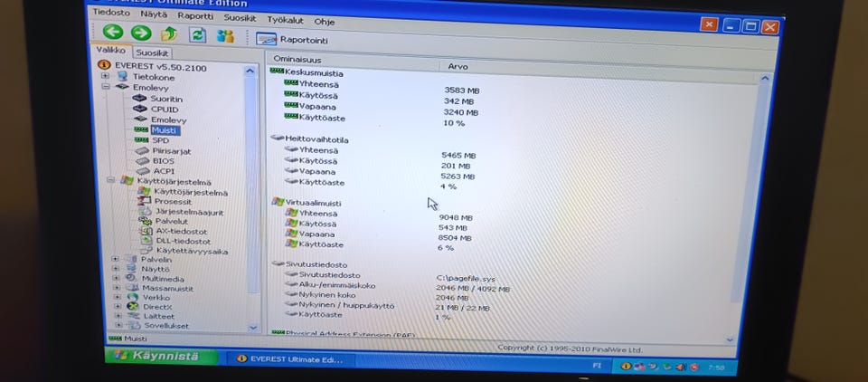The image size is (868, 382).
Task: Click the green Forward arrow button
Action: click(141, 33)
